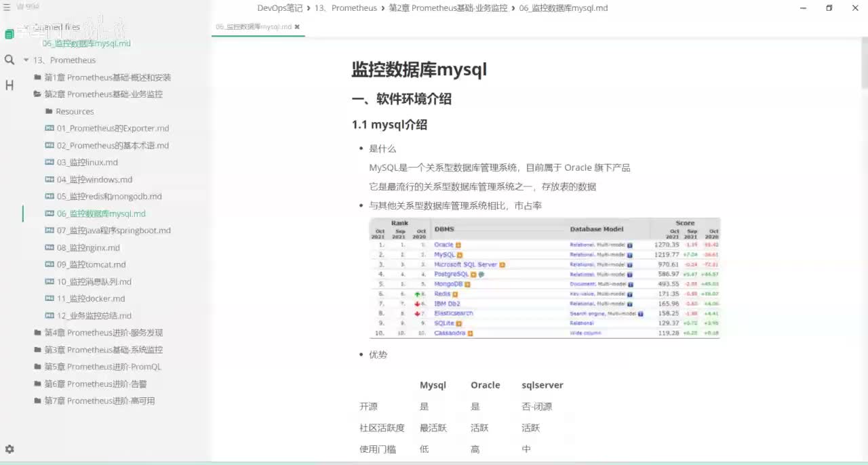The image size is (868, 465).
Task: Click markdown icon of 06_监控数据库mysql.md in tree
Action: (x=49, y=214)
